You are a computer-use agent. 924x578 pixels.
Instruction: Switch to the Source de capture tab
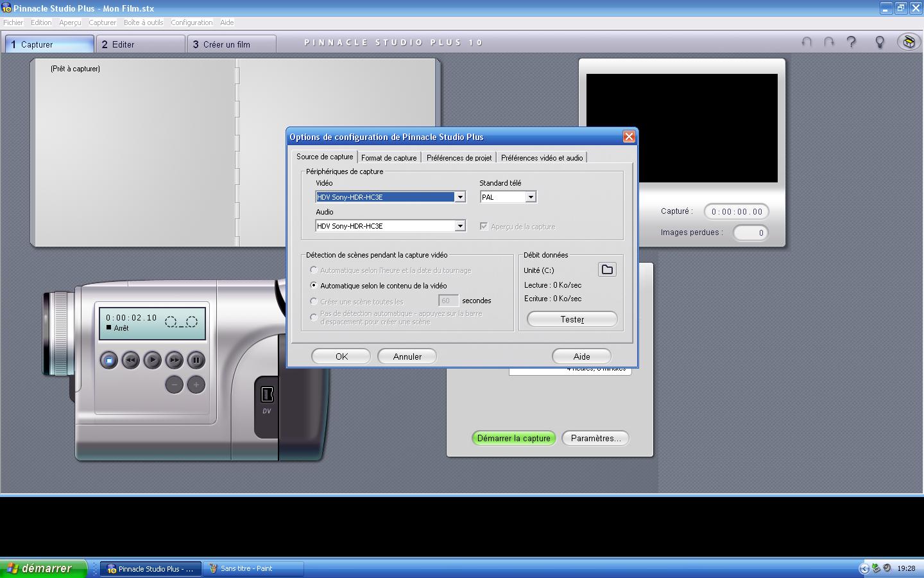pos(325,157)
